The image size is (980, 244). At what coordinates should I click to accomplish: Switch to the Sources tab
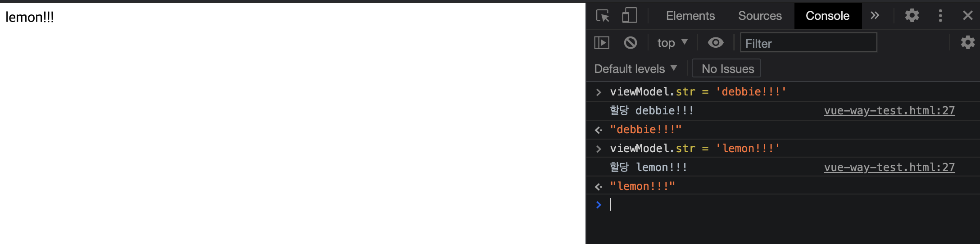[760, 16]
